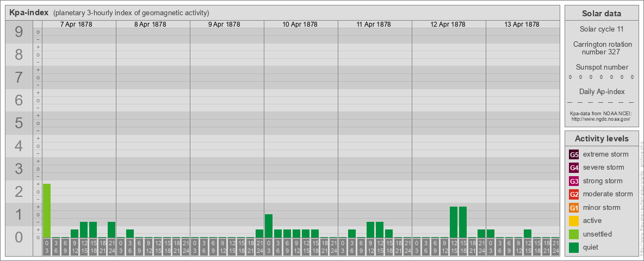Click the '8 Apr 1878' date header
Image resolution: width=644 pixels, height=261 pixels.
click(x=150, y=24)
